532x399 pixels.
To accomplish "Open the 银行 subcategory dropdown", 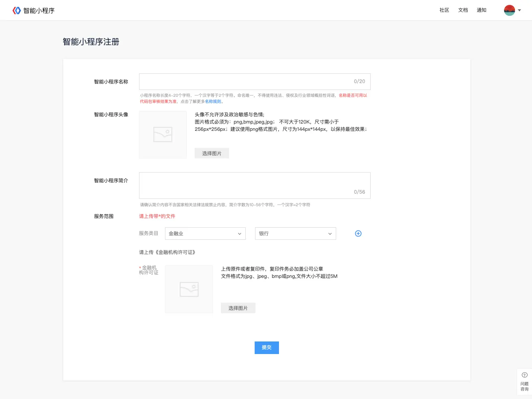I will pyautogui.click(x=295, y=233).
